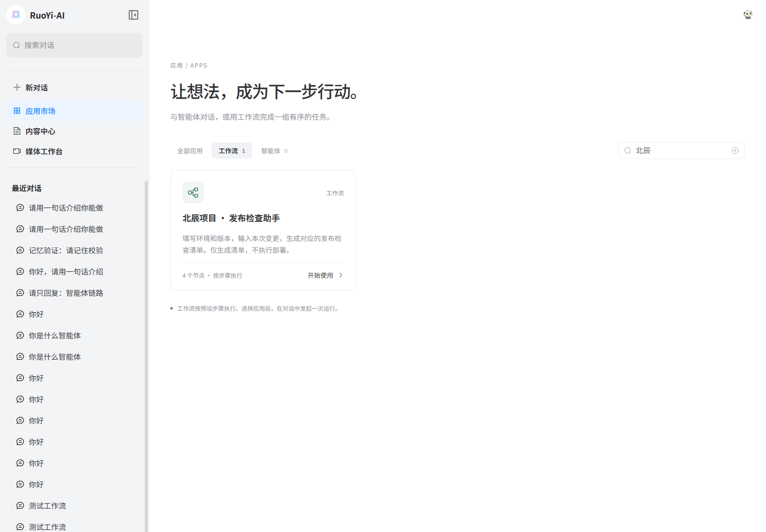Click the grid icon beside 应用市场

click(x=17, y=111)
